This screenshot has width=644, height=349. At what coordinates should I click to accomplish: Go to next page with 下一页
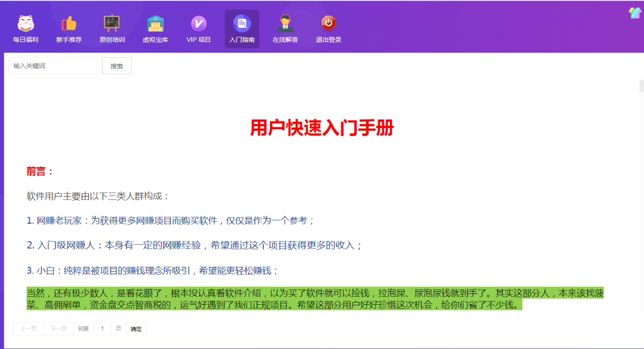click(x=58, y=329)
